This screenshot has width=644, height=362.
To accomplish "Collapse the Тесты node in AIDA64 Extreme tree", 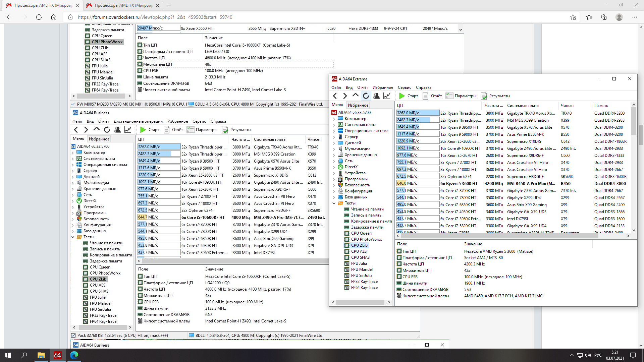I will pos(334,203).
